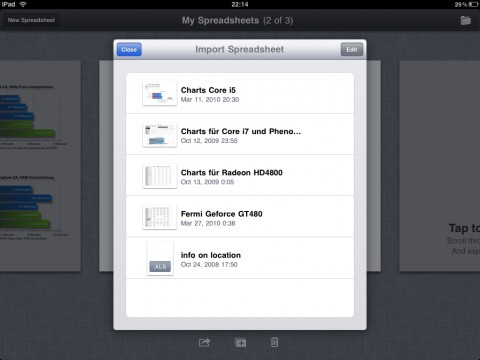Tap the share/export icon in the bottom toolbar
Image resolution: width=480 pixels, height=360 pixels.
pos(204,342)
